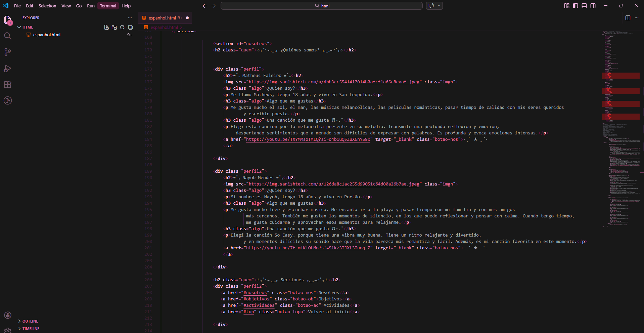644x333 pixels.
Task: Select espanhol.html file in Explorer tree
Action: [47, 35]
